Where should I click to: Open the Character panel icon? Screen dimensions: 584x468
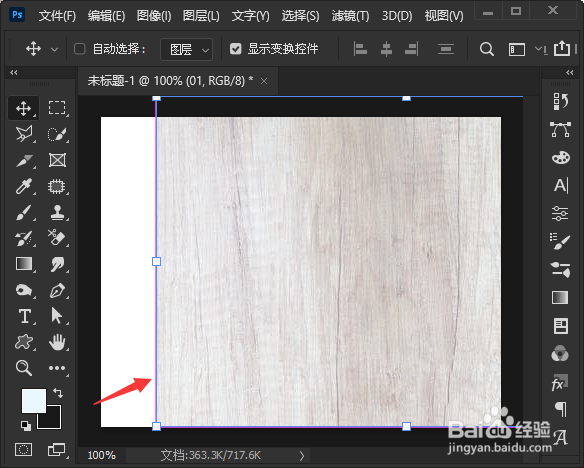pyautogui.click(x=561, y=185)
